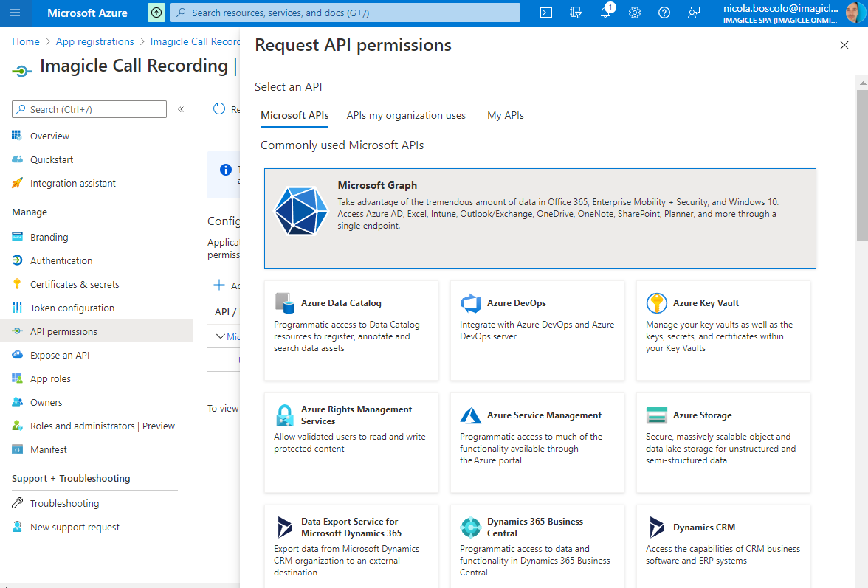Click the App registrations breadcrumb link
Viewport: 868px width, 588px height.
94,41
